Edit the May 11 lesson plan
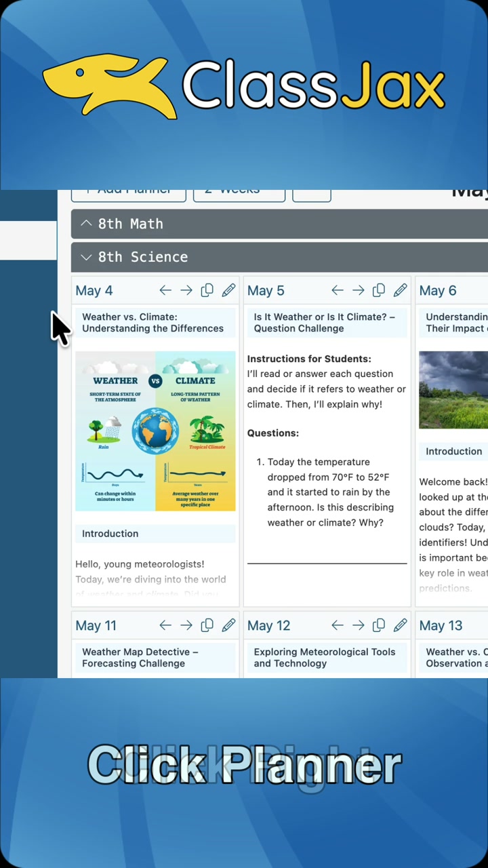This screenshot has height=868, width=488. [228, 625]
